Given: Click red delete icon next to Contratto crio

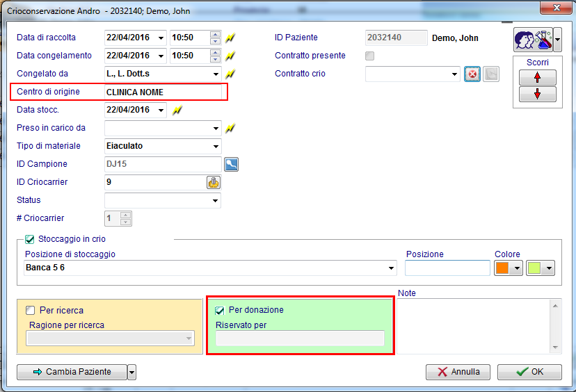Looking at the screenshot, I should (x=472, y=74).
